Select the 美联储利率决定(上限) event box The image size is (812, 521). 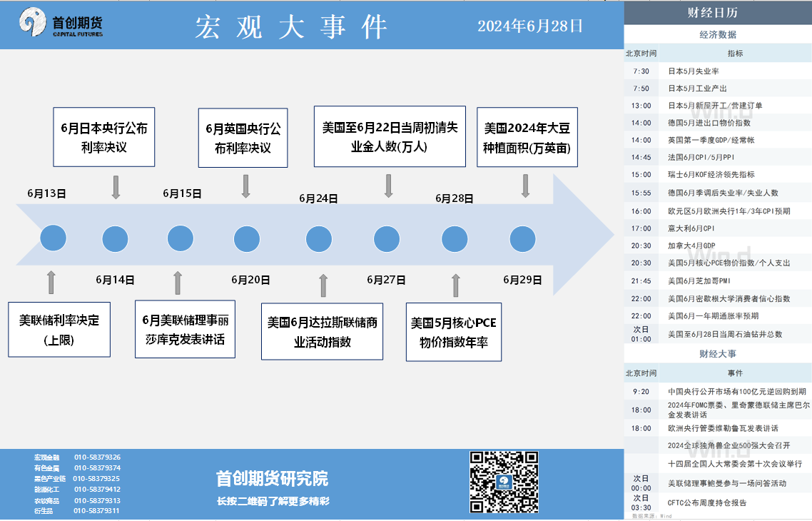coord(59,330)
